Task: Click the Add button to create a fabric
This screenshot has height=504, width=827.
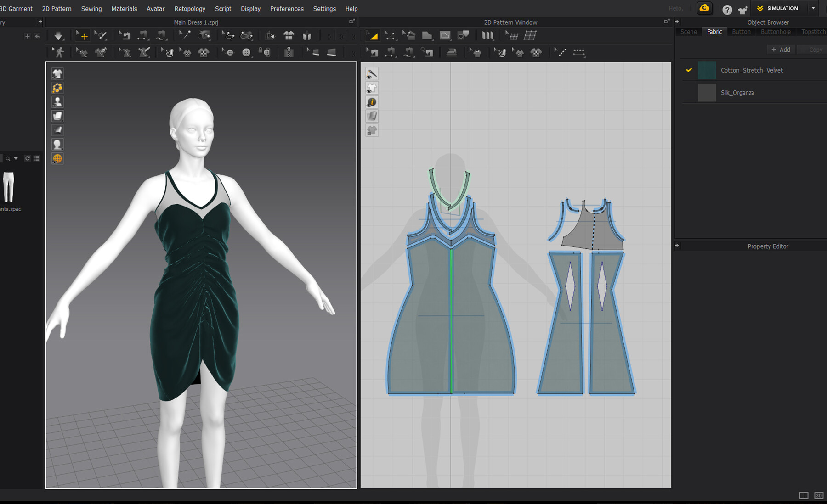Action: pos(781,49)
